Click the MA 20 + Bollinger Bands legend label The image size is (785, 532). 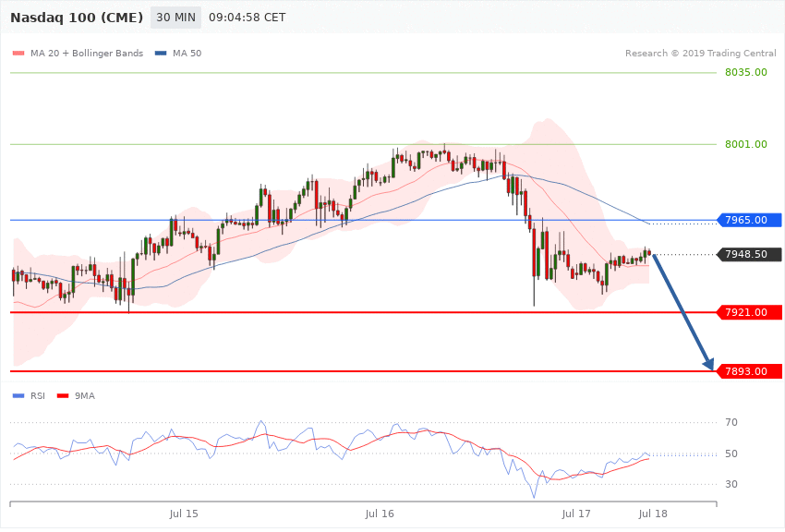(87, 53)
